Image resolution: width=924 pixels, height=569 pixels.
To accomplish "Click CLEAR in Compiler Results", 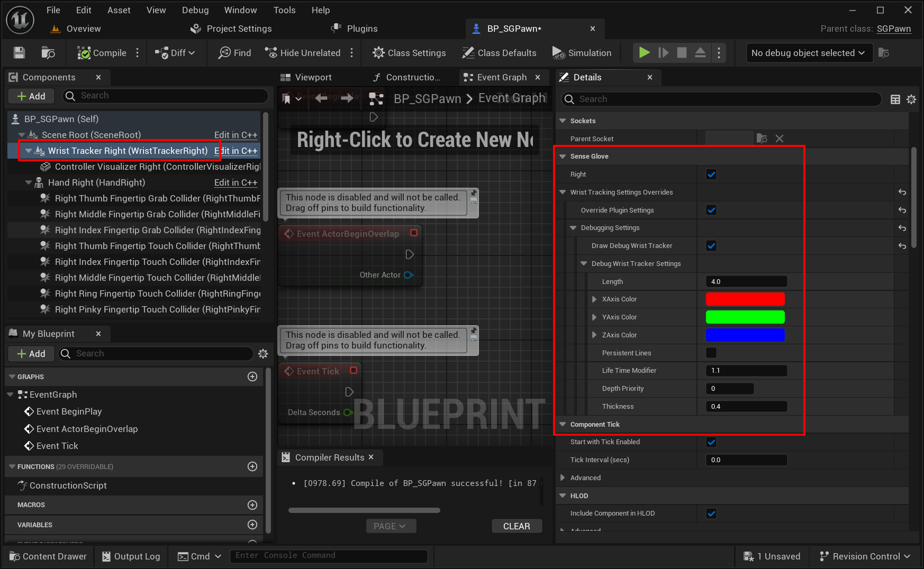I will pos(517,526).
